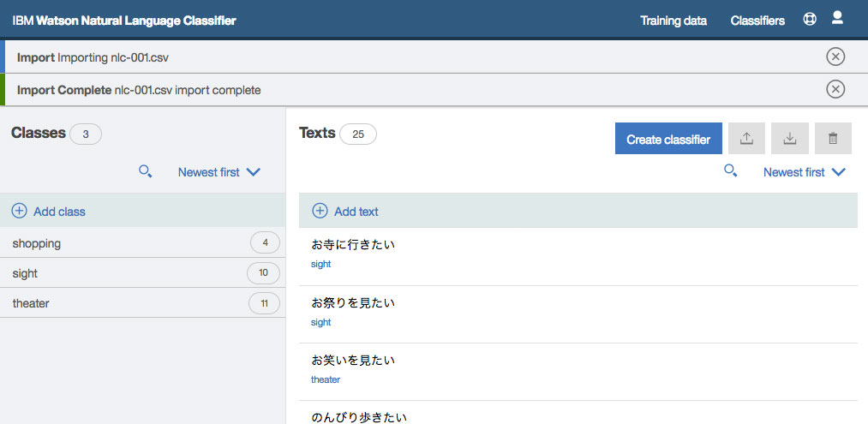Click the Add class link
This screenshot has height=424, width=868.
[x=59, y=212]
